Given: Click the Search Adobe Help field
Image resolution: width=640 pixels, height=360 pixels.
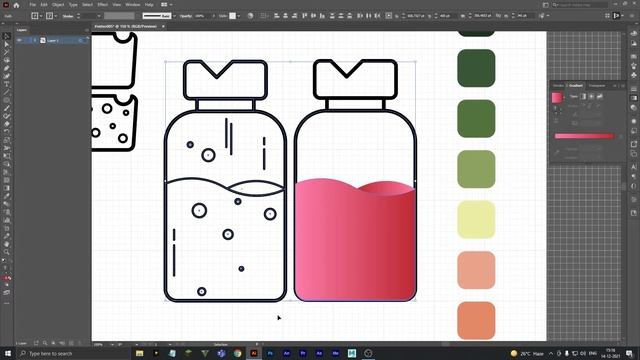Looking at the screenshot, I should click(x=580, y=5).
